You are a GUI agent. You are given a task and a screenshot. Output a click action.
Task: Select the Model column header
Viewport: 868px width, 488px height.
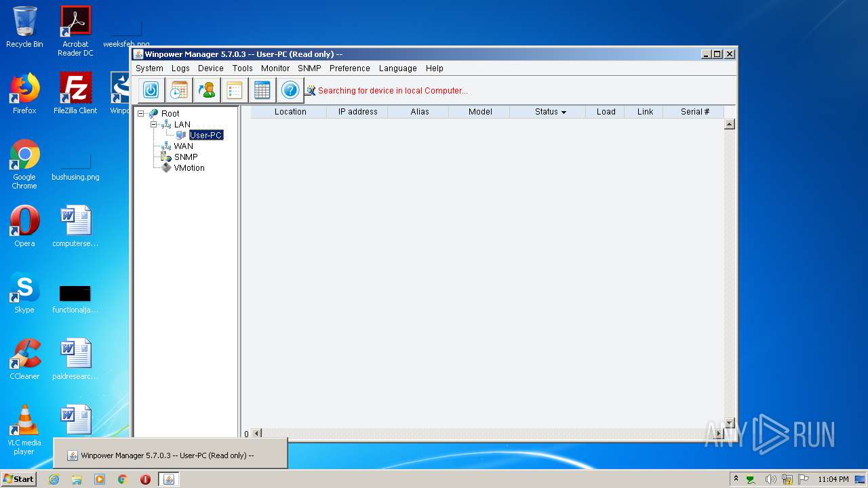(480, 112)
